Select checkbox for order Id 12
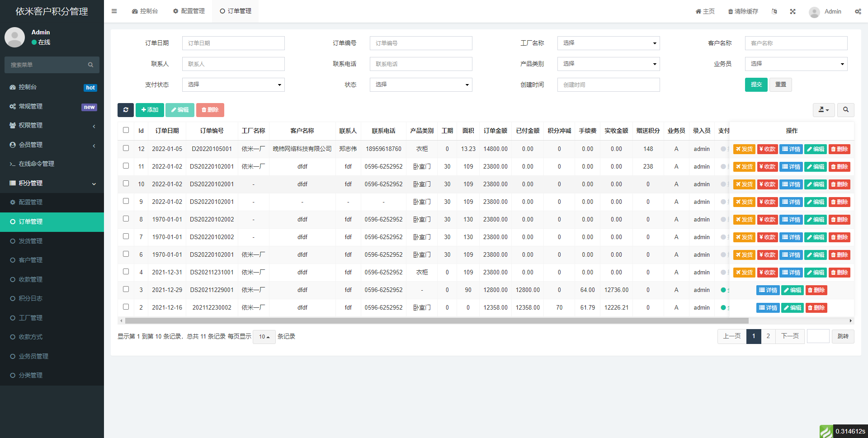Image resolution: width=868 pixels, height=438 pixels. point(126,148)
